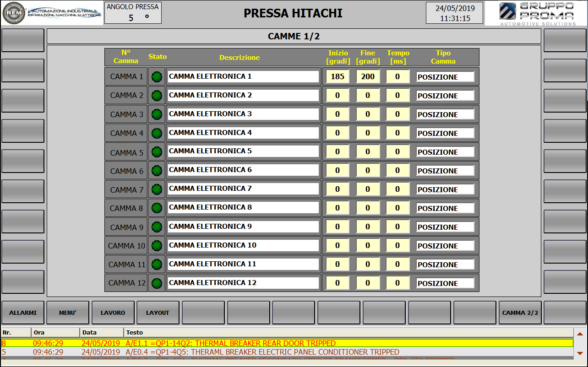Click the REM company logo
The image size is (588, 367).
tap(52, 13)
